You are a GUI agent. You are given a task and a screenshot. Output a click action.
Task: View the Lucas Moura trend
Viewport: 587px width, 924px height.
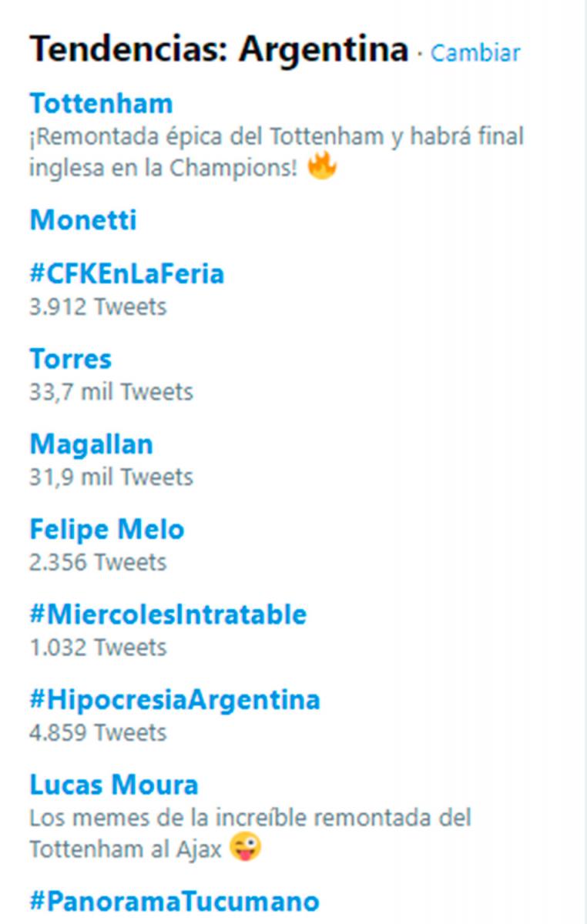click(113, 785)
